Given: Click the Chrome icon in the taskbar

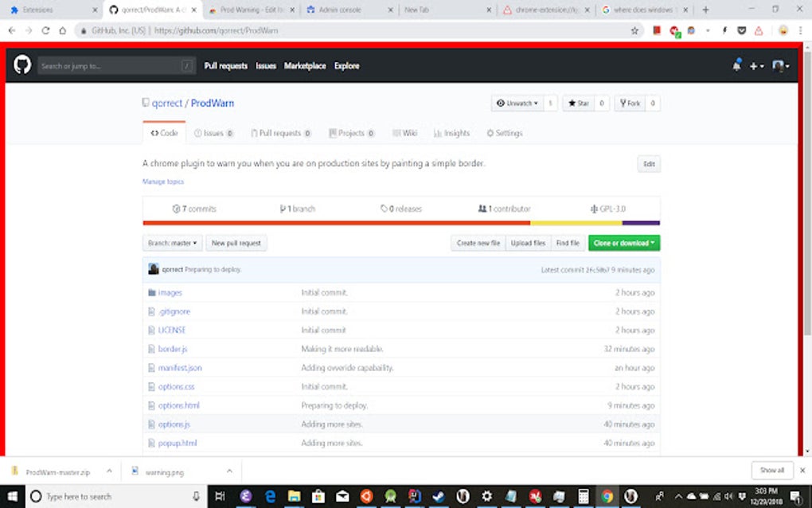Looking at the screenshot, I should (607, 495).
